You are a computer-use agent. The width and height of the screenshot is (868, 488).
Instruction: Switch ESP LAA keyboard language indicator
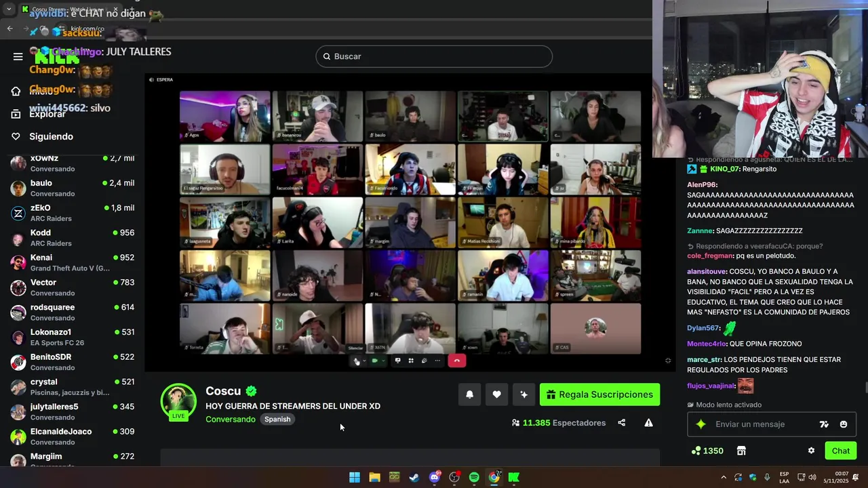click(x=784, y=477)
